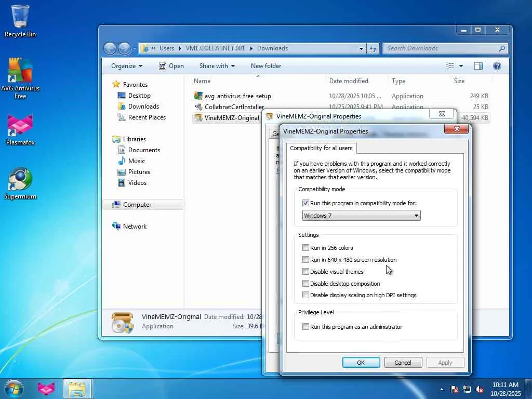This screenshot has height=399, width=532.
Task: Open Documents library
Action: point(144,150)
